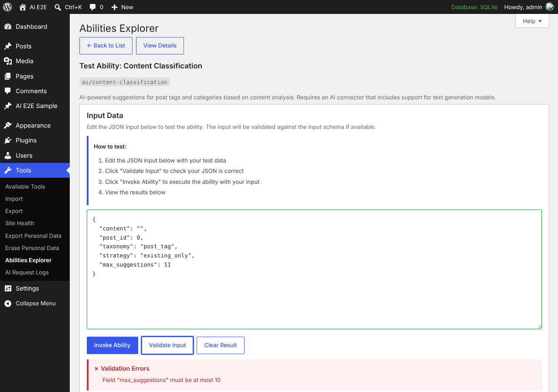Open Export Personal Data page

[x=33, y=236]
